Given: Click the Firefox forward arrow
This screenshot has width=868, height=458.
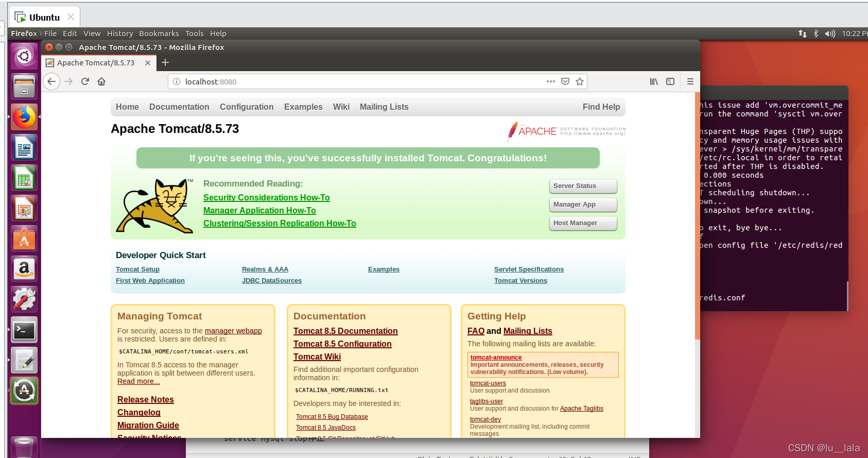Looking at the screenshot, I should pos(68,81).
